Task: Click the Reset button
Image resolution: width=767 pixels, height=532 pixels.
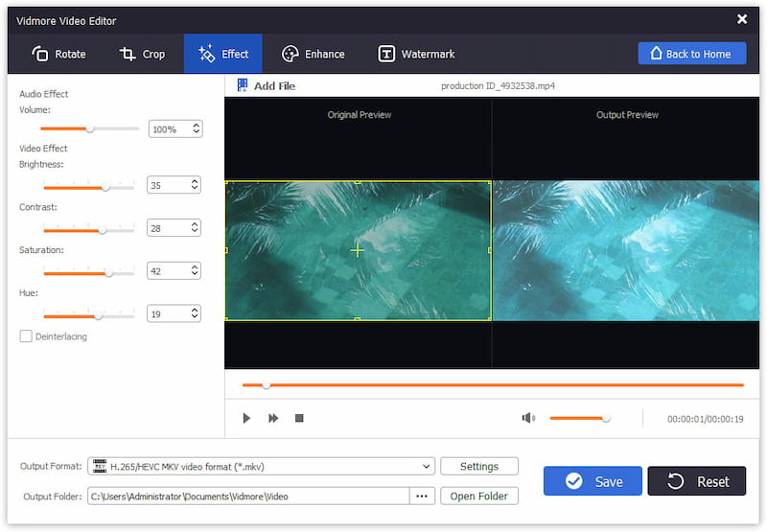Action: pyautogui.click(x=696, y=481)
